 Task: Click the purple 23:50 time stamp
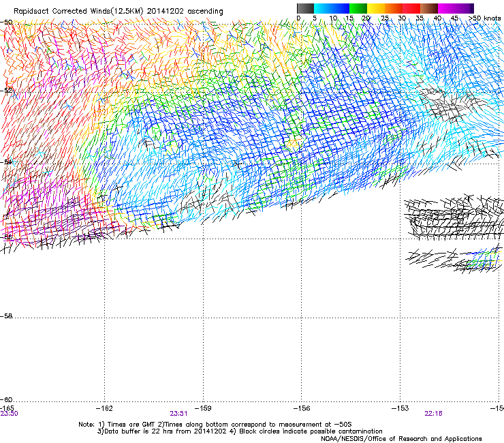(x=9, y=414)
